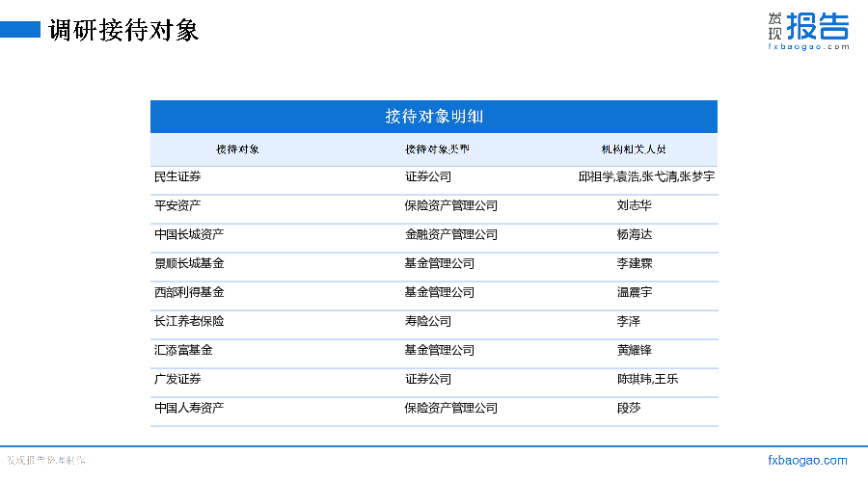Select the names 邱祖学,袁浩,张弋清,张梦宇
This screenshot has height=482, width=868.
click(x=646, y=176)
